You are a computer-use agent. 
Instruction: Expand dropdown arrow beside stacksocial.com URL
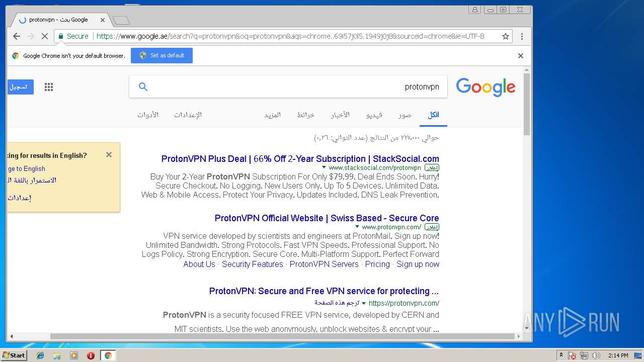(x=324, y=167)
